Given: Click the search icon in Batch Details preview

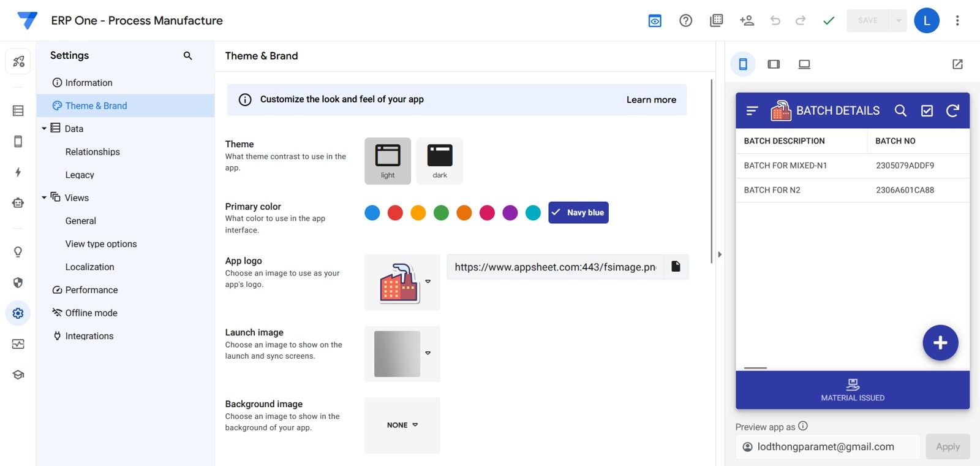Looking at the screenshot, I should pos(900,111).
